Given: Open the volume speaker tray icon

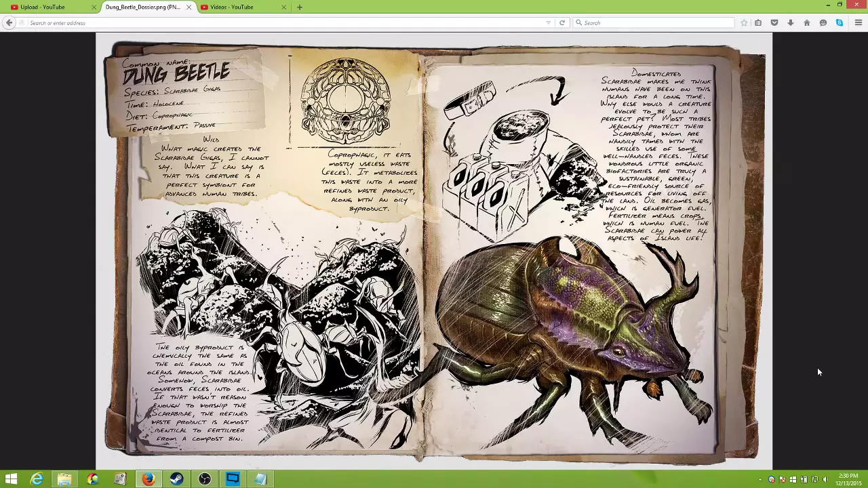Looking at the screenshot, I should coord(825,480).
